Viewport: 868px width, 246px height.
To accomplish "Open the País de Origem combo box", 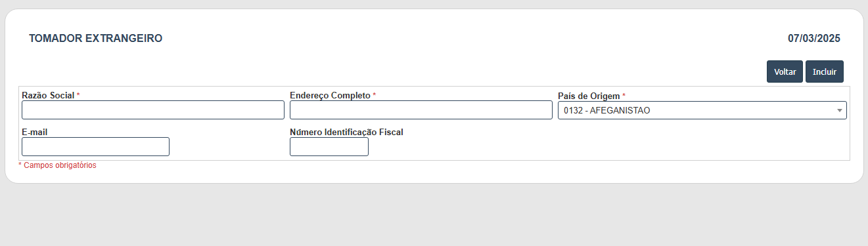I will click(x=702, y=110).
